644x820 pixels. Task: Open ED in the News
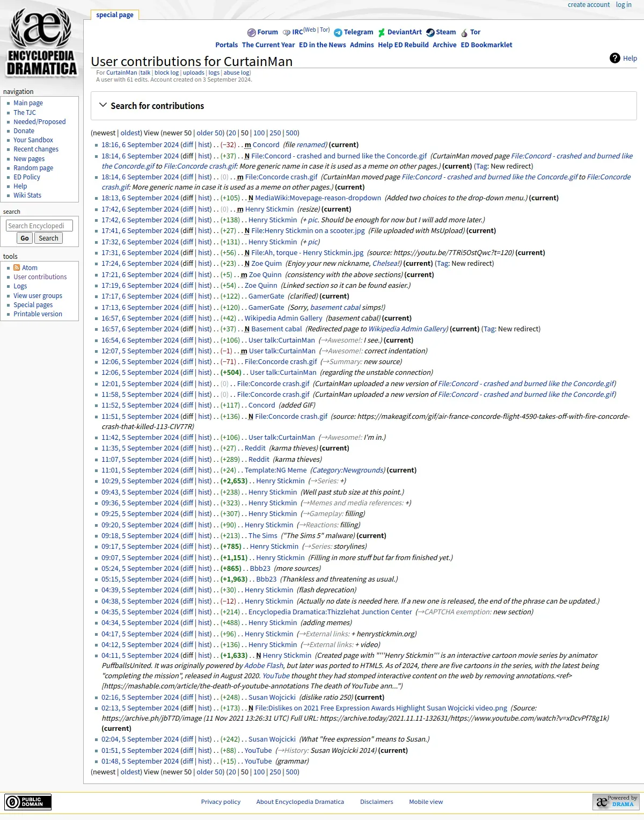pyautogui.click(x=323, y=45)
